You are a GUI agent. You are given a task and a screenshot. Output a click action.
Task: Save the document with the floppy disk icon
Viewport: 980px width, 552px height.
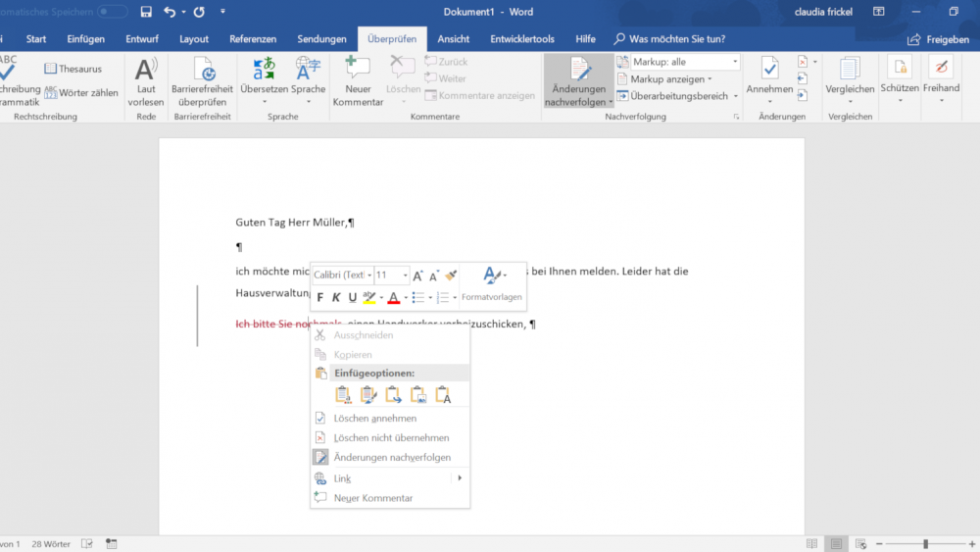(146, 12)
